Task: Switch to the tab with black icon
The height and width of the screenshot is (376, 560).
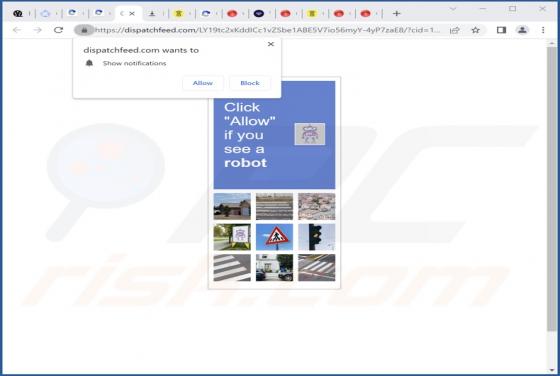Action: (x=18, y=14)
